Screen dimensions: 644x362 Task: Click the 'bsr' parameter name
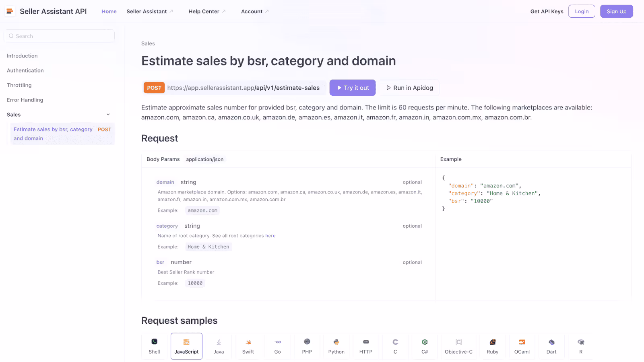coord(160,262)
